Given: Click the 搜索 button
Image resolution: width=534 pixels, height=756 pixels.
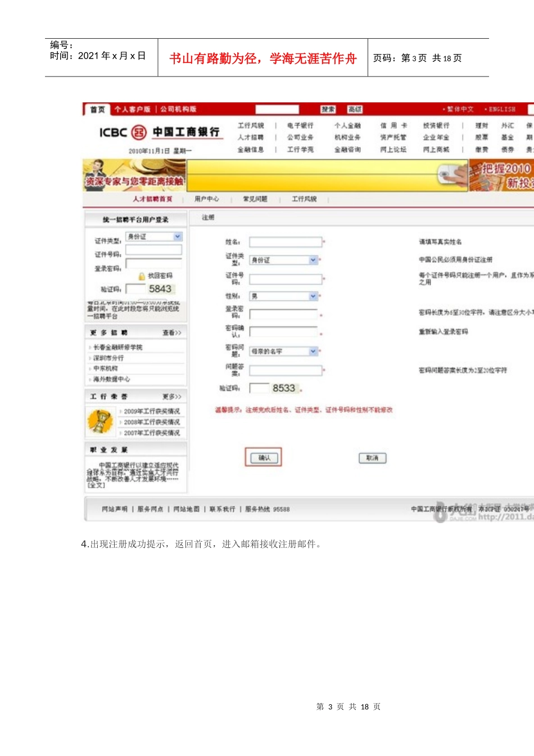Looking at the screenshot, I should (328, 109).
